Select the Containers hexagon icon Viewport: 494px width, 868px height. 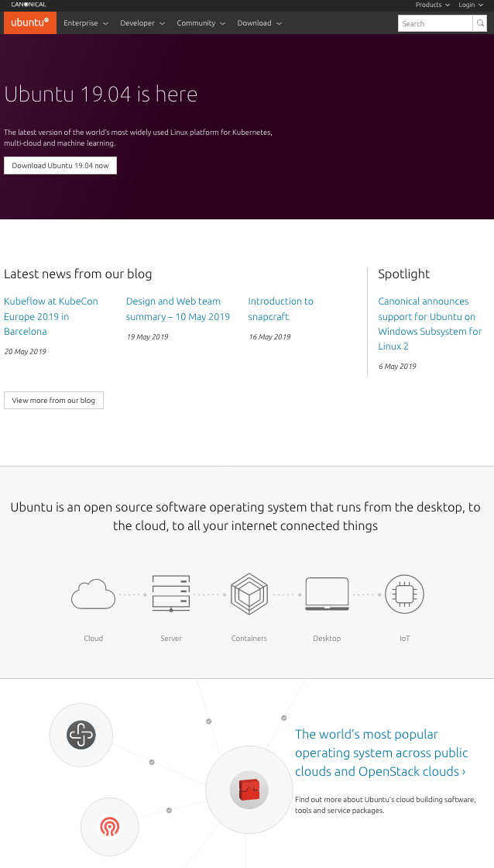249,594
